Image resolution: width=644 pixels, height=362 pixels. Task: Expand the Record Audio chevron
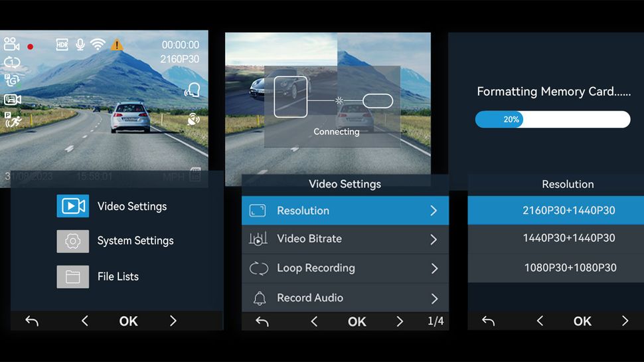coord(435,299)
